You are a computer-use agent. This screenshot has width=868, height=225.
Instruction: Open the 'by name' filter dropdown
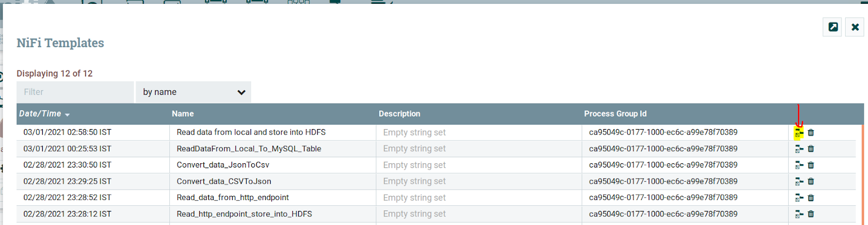tap(194, 92)
